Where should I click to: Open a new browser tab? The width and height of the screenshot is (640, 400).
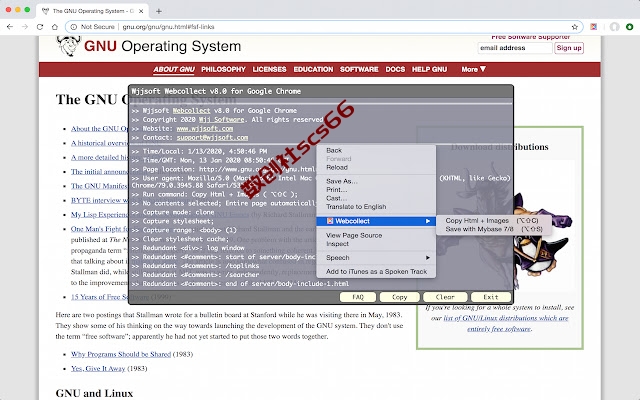pyautogui.click(x=159, y=11)
